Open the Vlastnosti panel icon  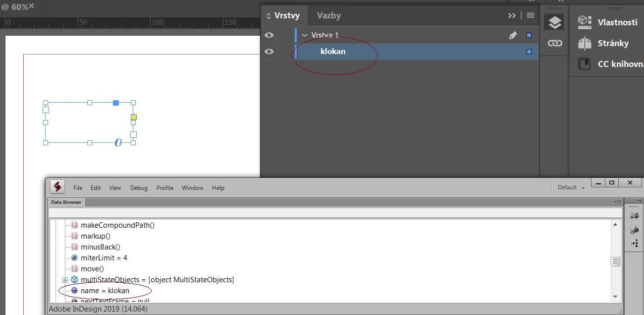[x=585, y=22]
